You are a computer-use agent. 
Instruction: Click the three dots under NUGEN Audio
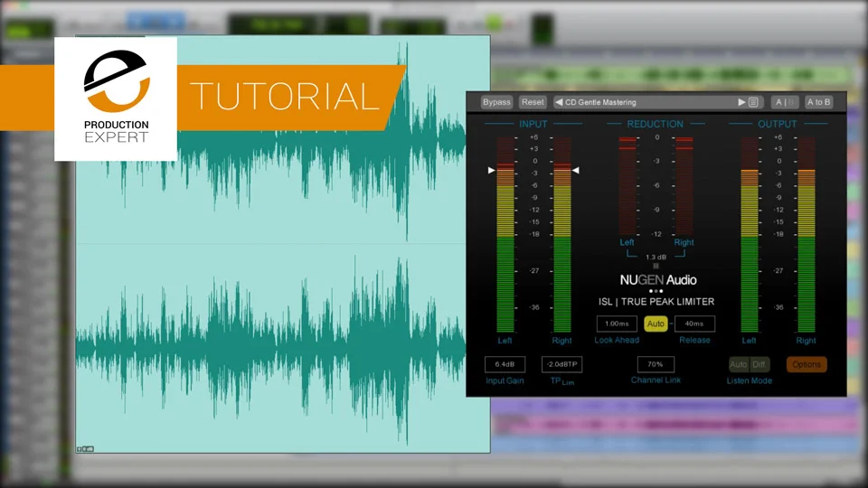656,291
